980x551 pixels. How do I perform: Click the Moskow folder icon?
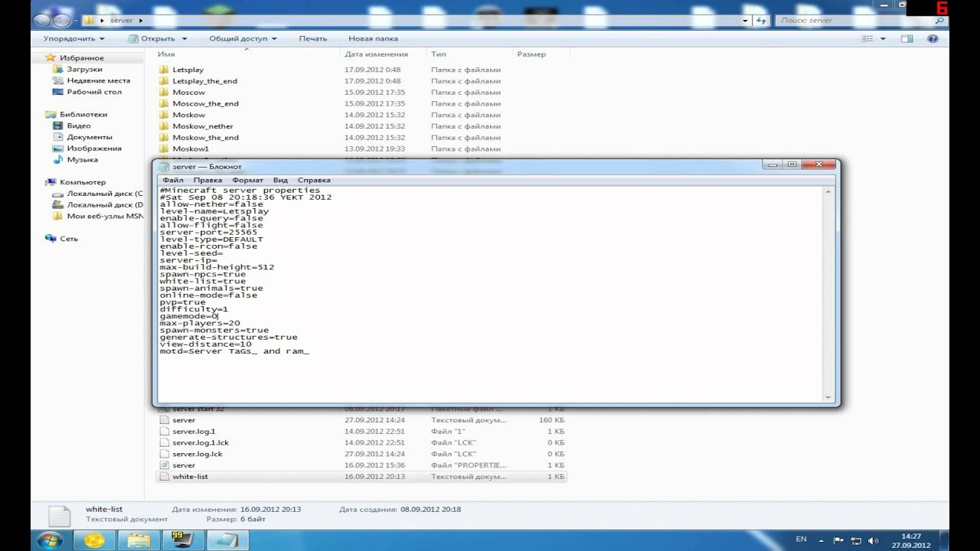click(x=164, y=115)
